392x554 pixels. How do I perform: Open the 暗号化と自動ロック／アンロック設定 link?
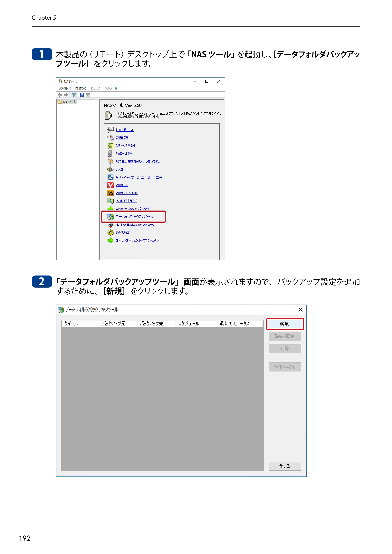138,161
